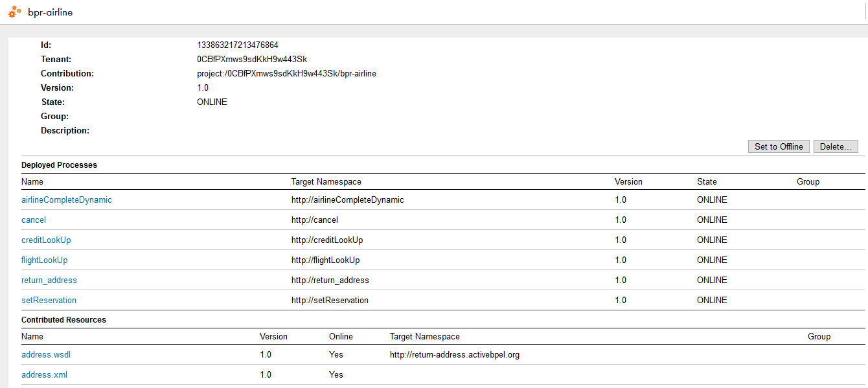Click the ONLINE state of setReservation row
The width and height of the screenshot is (868, 388).
712,301
